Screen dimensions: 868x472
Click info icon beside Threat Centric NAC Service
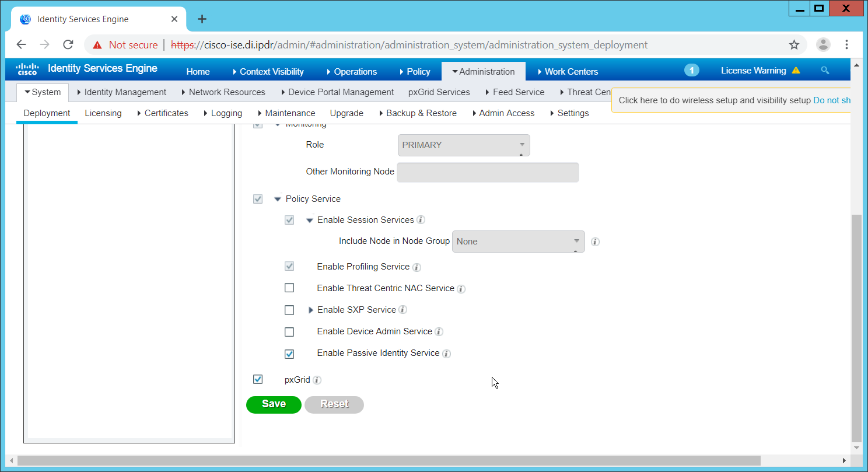461,289
